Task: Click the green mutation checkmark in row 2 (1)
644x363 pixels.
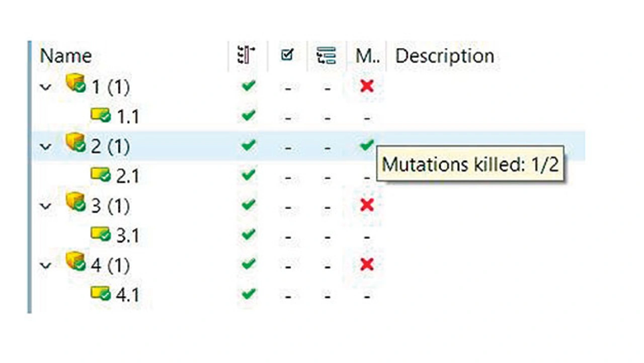Action: (x=367, y=146)
